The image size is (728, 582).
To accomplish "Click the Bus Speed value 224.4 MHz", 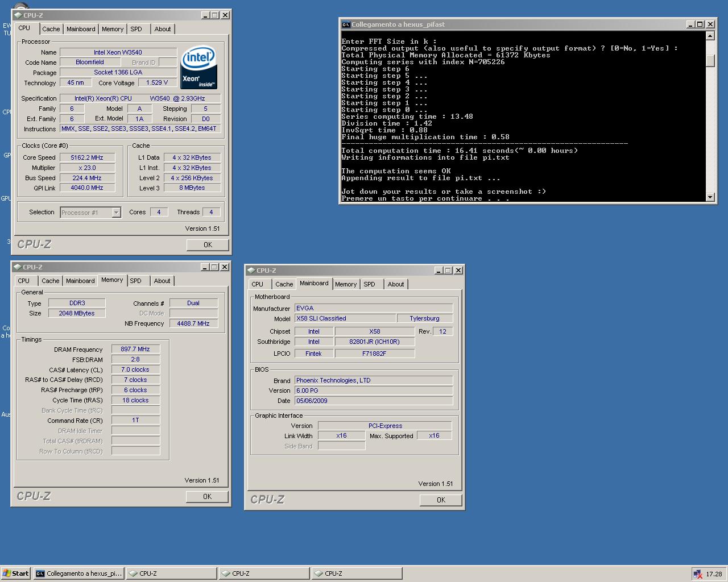I will point(87,178).
